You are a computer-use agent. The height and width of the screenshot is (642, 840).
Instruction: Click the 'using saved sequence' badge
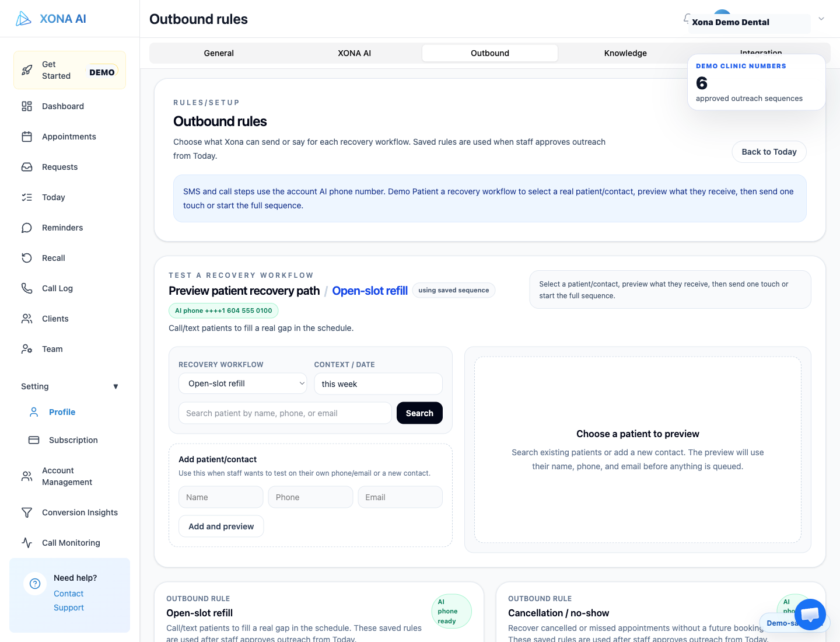[454, 290]
